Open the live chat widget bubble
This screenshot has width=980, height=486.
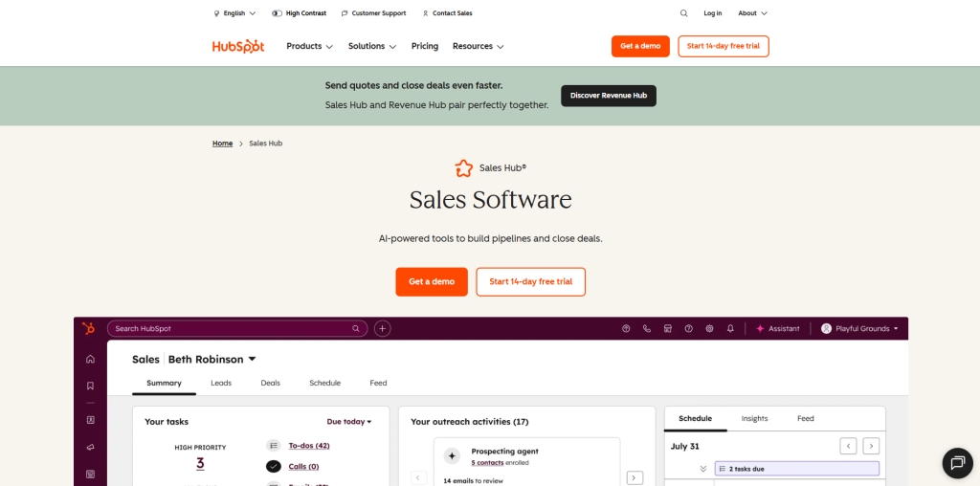pyautogui.click(x=957, y=463)
